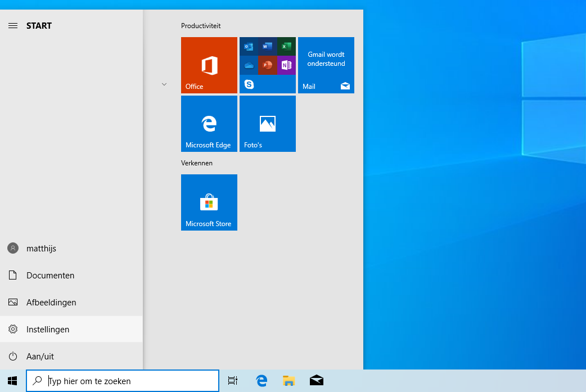Open the matthijs user account menu
Viewport: 586px width, 392px height.
tap(40, 249)
